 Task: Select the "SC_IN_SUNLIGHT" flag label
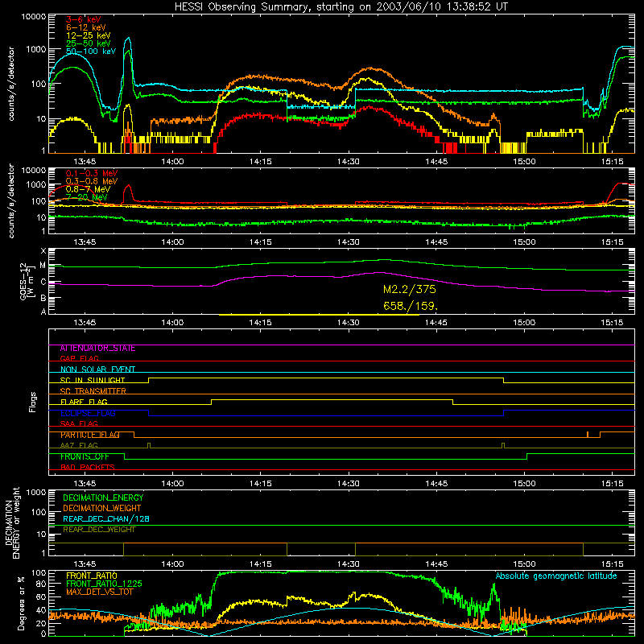click(93, 380)
